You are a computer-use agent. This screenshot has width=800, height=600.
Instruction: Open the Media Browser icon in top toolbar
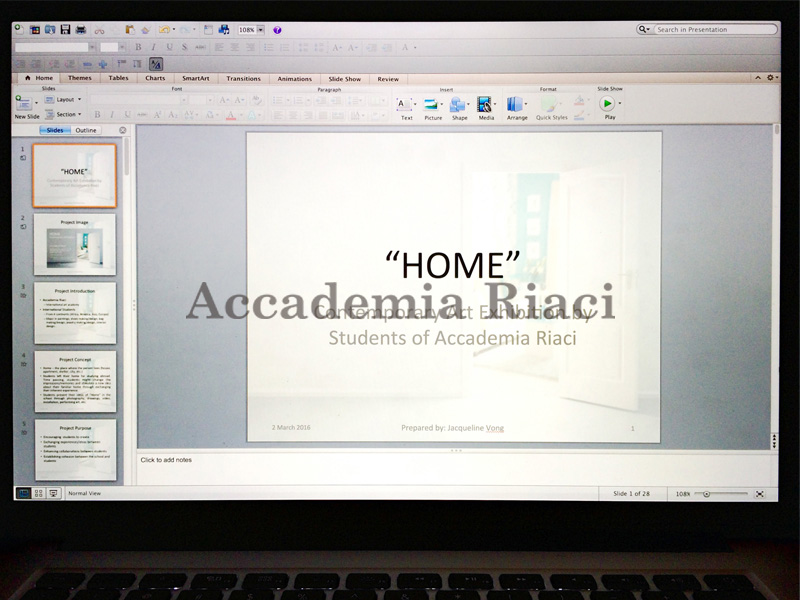pos(224,30)
